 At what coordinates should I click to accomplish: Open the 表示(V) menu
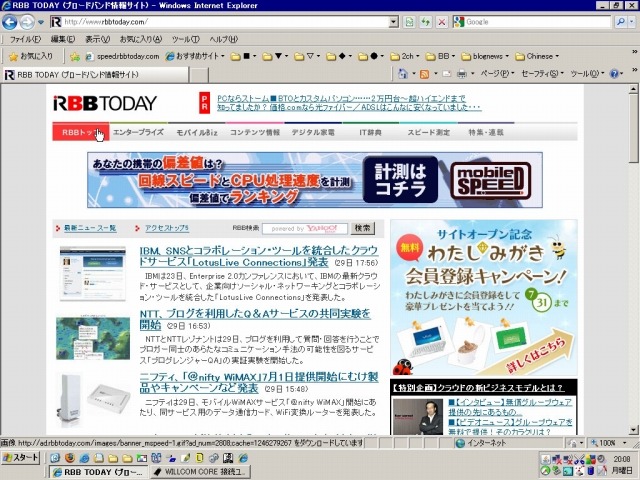(x=98, y=39)
